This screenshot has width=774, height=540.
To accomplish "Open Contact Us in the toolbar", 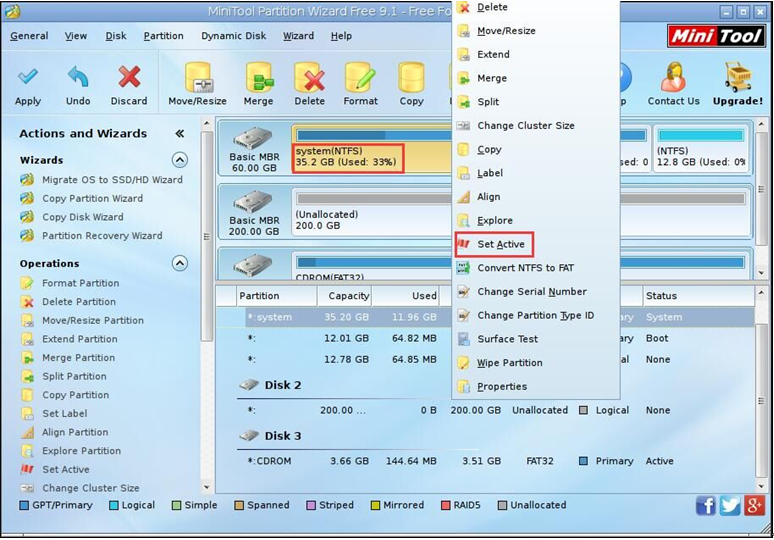I will (674, 84).
